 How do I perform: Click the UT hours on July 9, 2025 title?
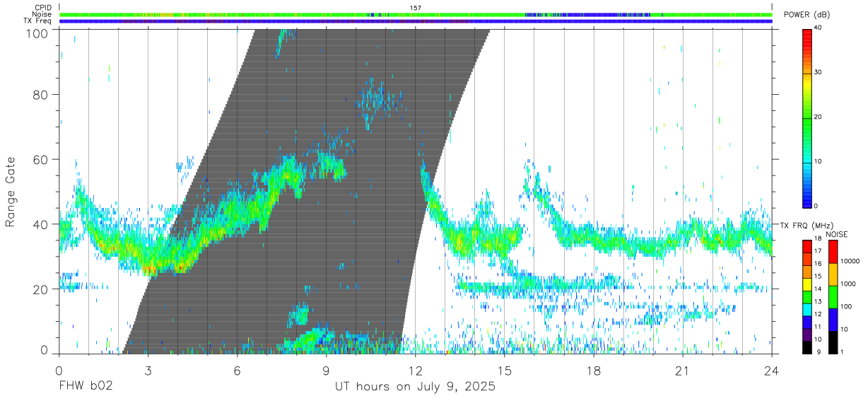pyautogui.click(x=416, y=387)
